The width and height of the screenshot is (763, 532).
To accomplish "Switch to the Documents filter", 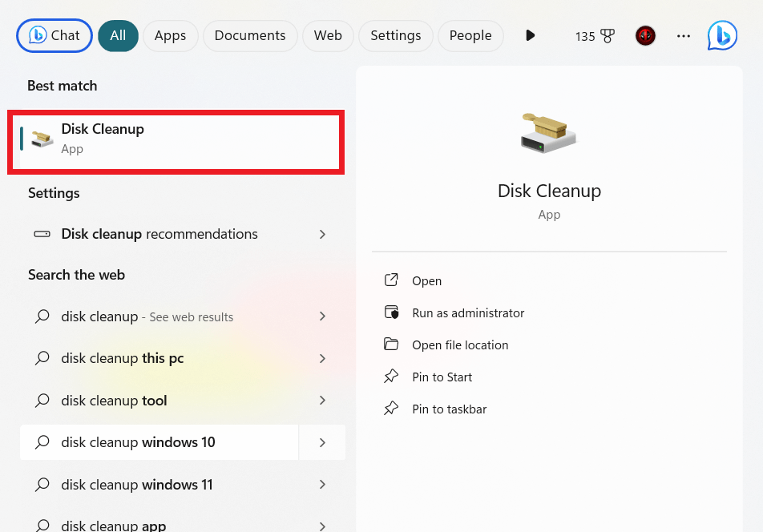I will 249,35.
